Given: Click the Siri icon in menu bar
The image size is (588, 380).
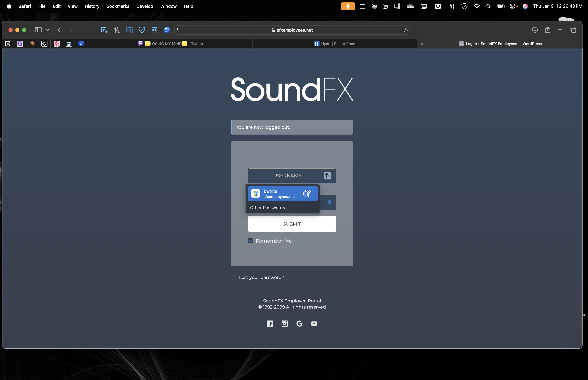Looking at the screenshot, I should pos(525,6).
